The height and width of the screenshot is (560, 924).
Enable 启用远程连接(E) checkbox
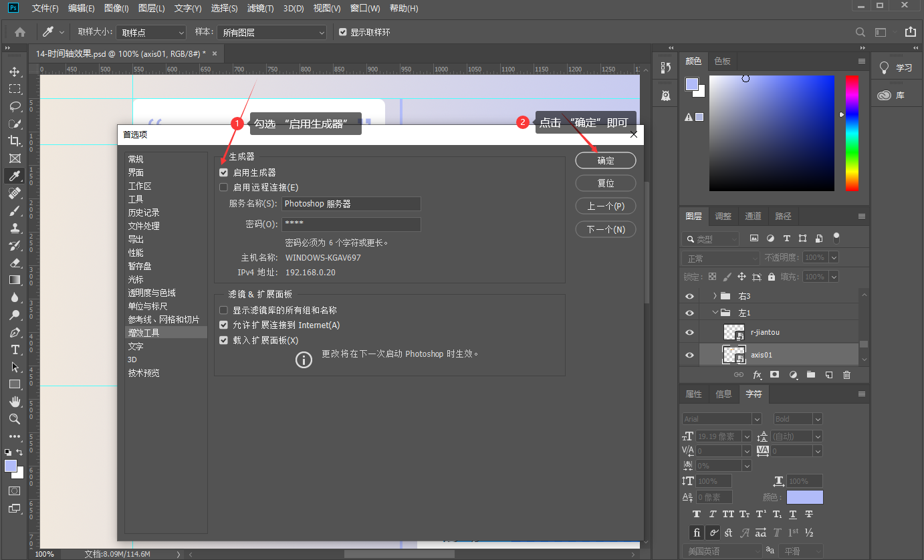224,187
